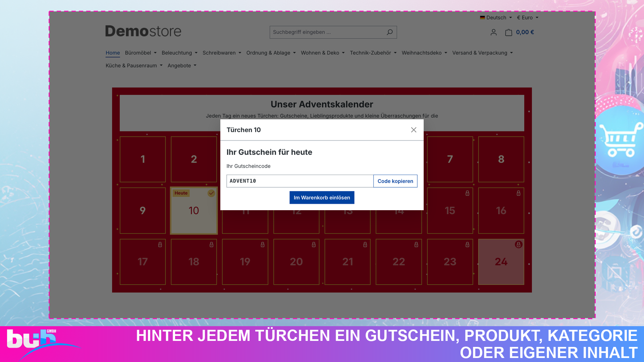The width and height of the screenshot is (644, 362).
Task: Open the user account icon
Action: coord(493,32)
